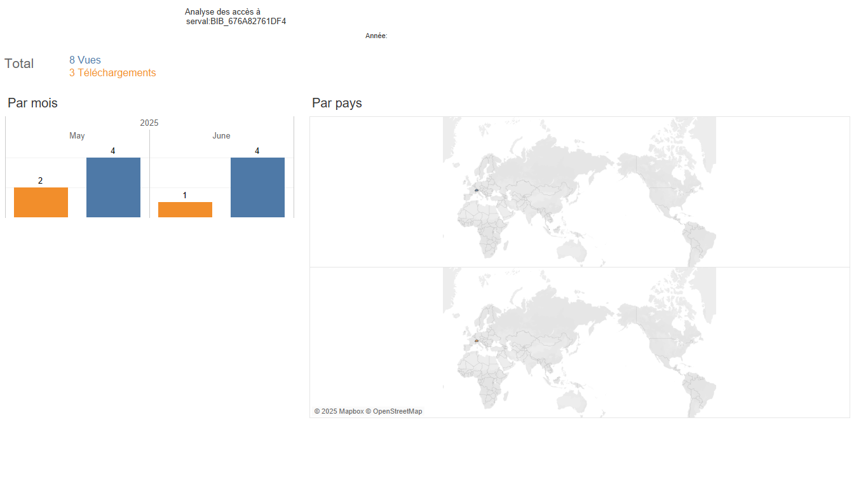Click the orange June downloads bar labeled 1
The width and height of the screenshot is (868, 488).
click(185, 210)
